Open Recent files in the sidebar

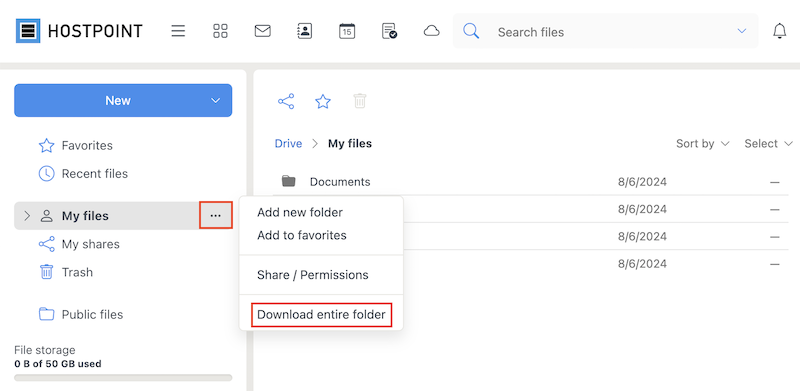tap(83, 174)
